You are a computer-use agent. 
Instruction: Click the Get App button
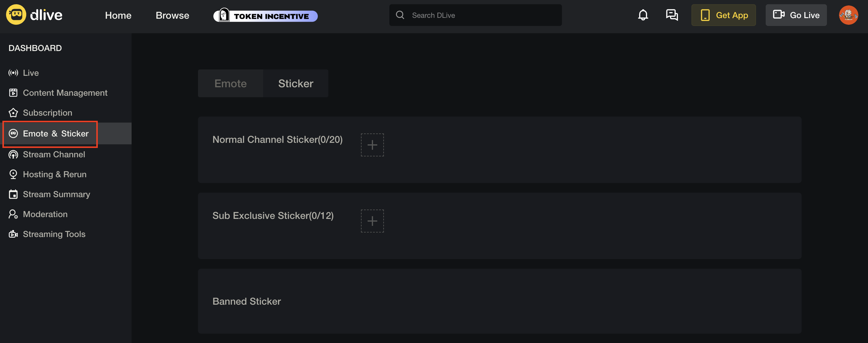coord(723,15)
